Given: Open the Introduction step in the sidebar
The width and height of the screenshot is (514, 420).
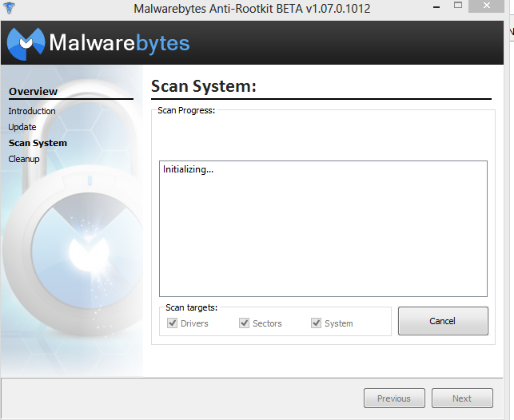Looking at the screenshot, I should click(32, 111).
